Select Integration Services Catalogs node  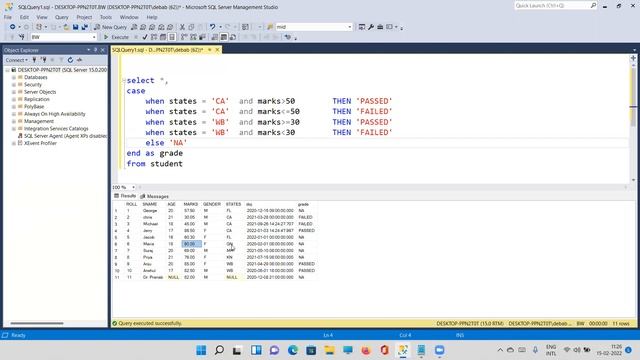tap(56, 129)
